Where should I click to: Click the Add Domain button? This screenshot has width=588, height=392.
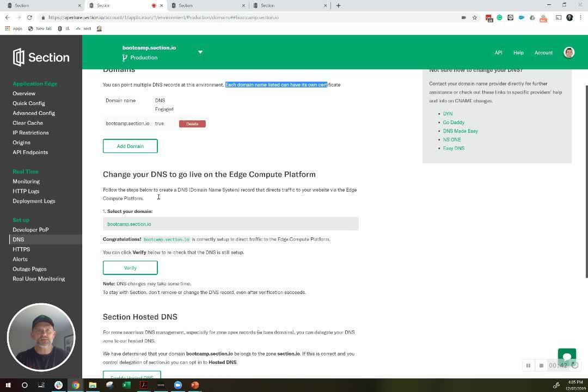pyautogui.click(x=130, y=146)
